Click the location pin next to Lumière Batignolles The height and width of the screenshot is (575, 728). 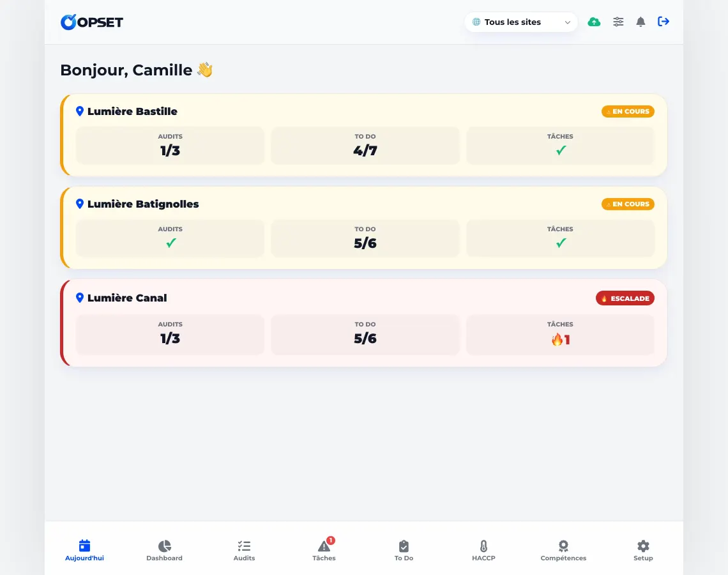[79, 204]
